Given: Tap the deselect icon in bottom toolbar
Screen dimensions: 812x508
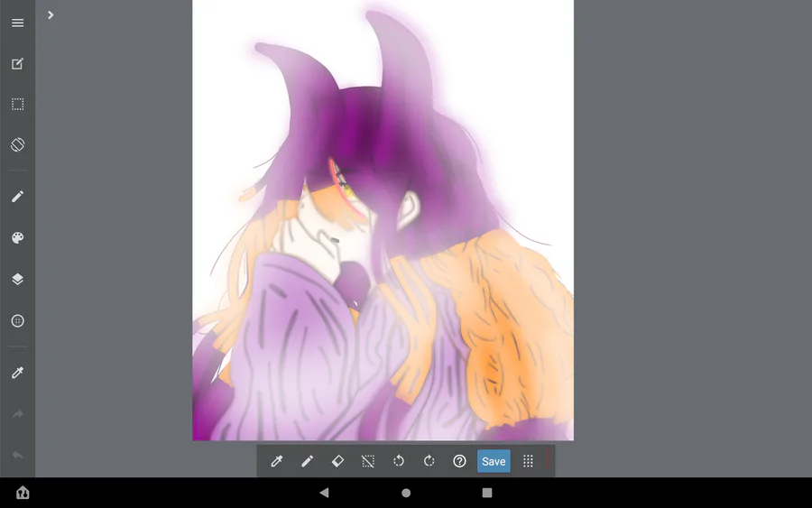Looking at the screenshot, I should click(368, 461).
